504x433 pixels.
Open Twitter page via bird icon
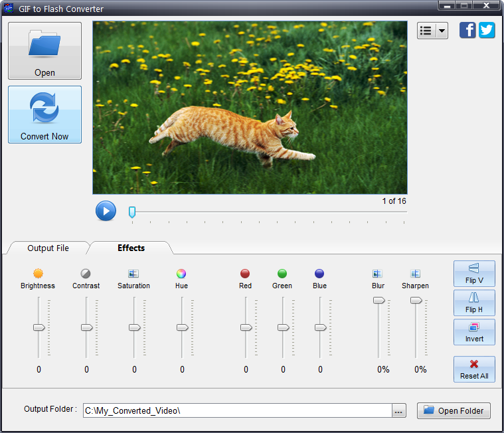pyautogui.click(x=487, y=31)
